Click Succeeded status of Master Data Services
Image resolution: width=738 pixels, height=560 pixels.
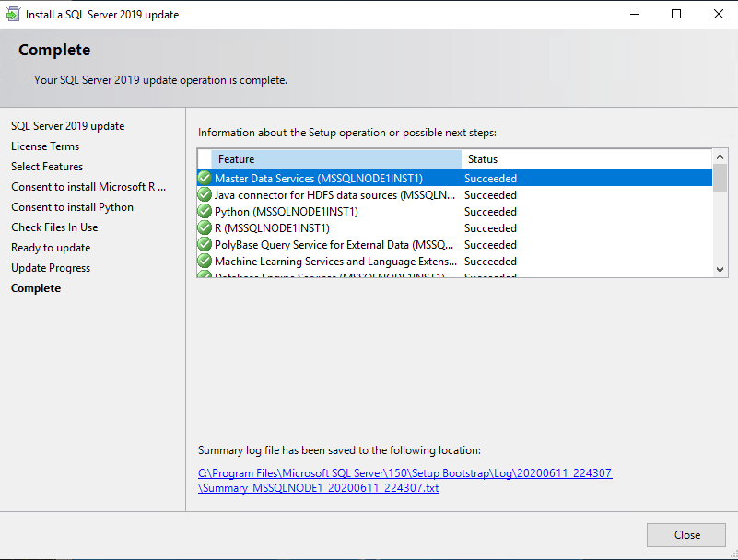point(490,179)
